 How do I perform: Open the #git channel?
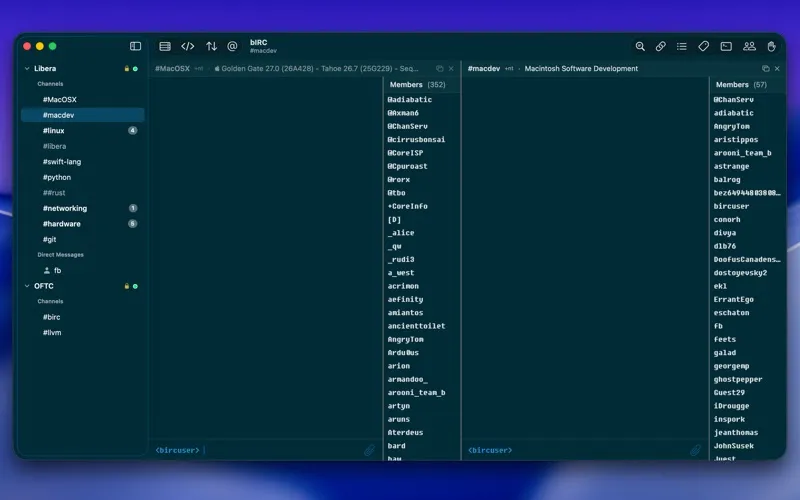coord(83,239)
